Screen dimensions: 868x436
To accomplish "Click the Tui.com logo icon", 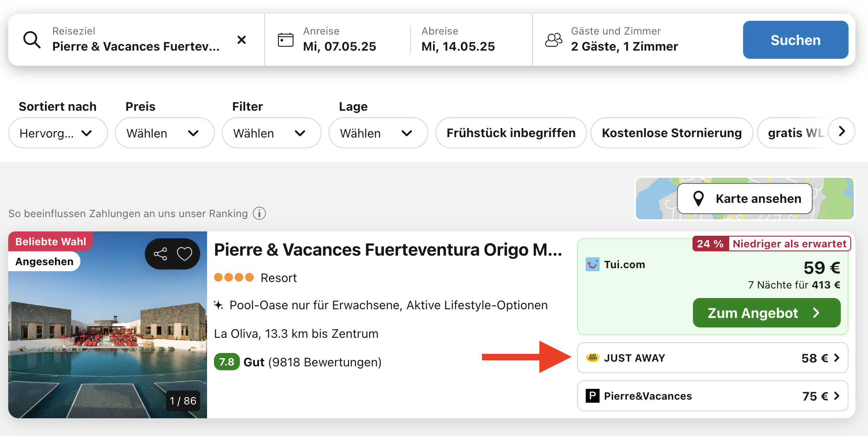I will [x=593, y=264].
